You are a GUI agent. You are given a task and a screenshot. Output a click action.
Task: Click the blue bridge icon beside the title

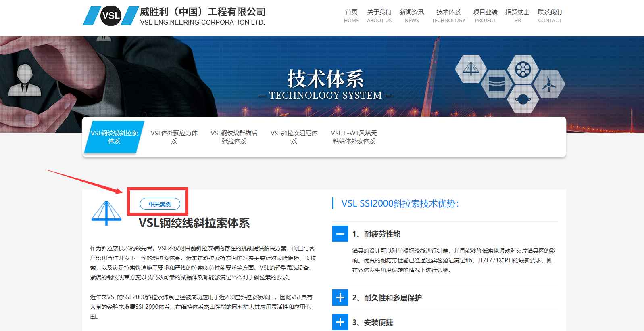coord(106,213)
